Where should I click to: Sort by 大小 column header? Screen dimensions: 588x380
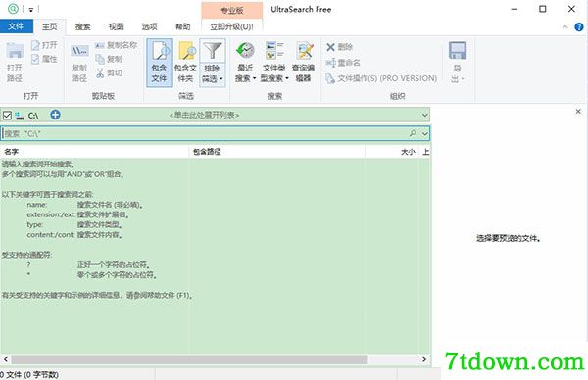(392, 152)
